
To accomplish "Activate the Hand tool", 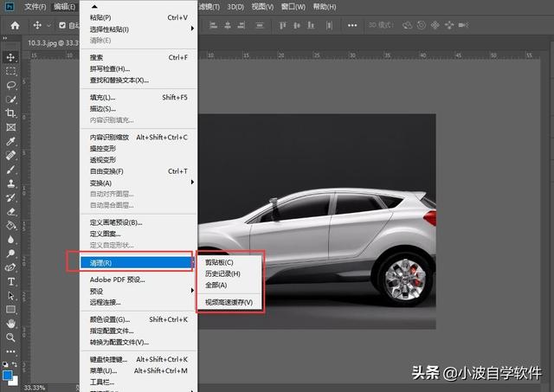I will pyautogui.click(x=11, y=323).
